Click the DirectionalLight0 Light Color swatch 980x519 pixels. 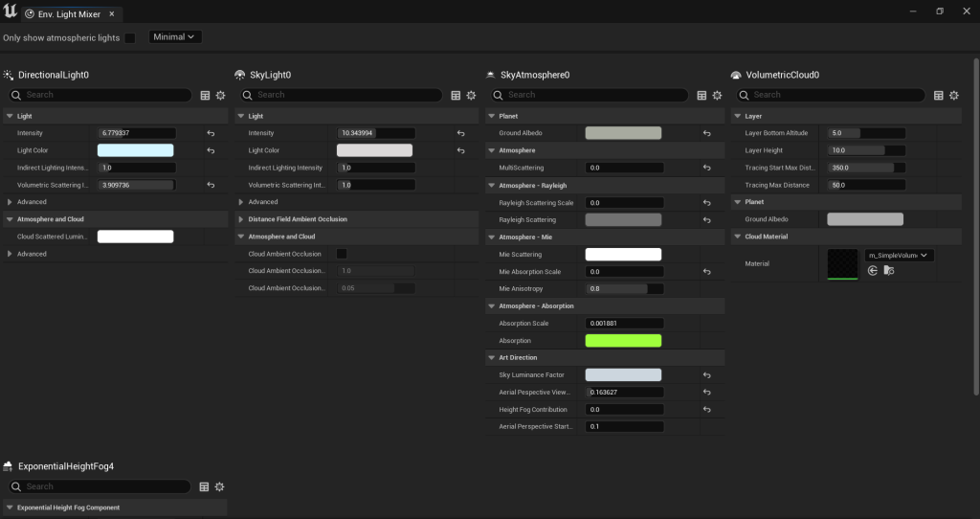click(x=135, y=150)
